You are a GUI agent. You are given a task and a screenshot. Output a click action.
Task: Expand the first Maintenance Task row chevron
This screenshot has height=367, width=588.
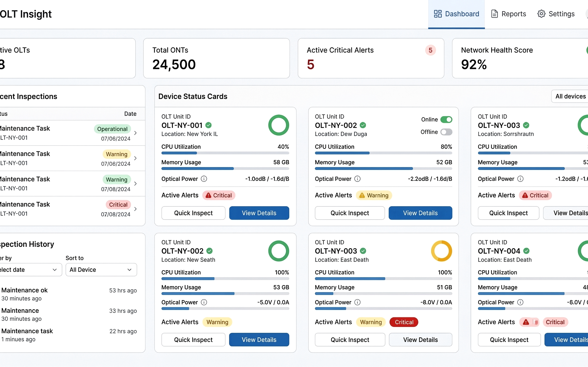[x=136, y=133]
